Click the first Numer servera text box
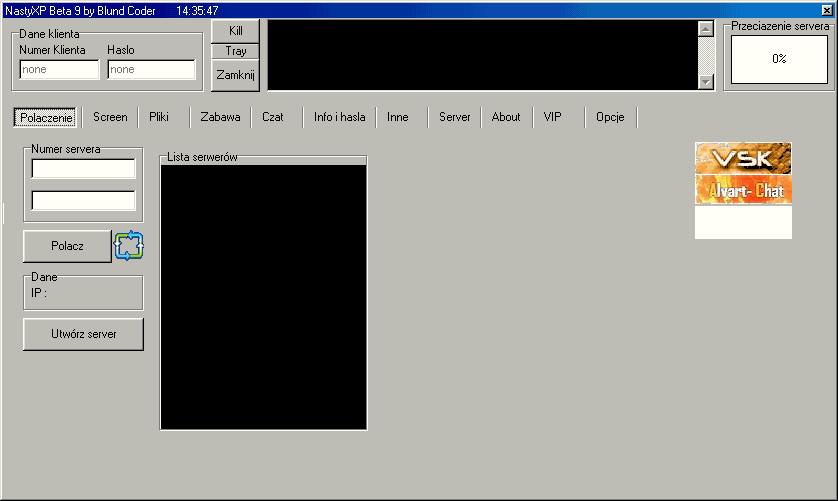The image size is (838, 501). [x=83, y=168]
